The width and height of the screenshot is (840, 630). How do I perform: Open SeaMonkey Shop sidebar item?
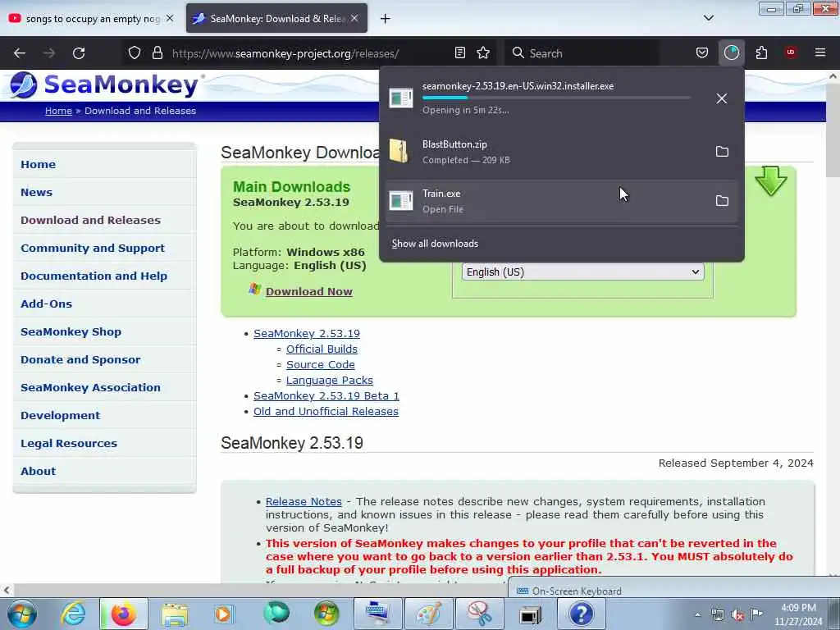71,331
